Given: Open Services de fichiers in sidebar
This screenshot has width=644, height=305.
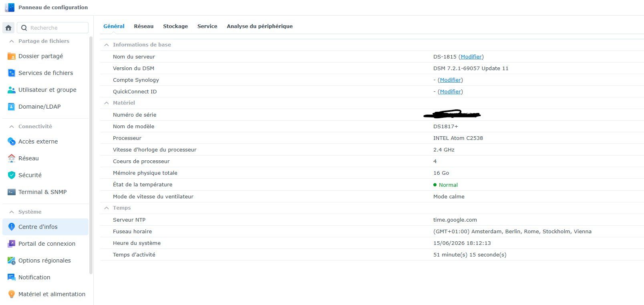Looking at the screenshot, I should click(x=45, y=73).
